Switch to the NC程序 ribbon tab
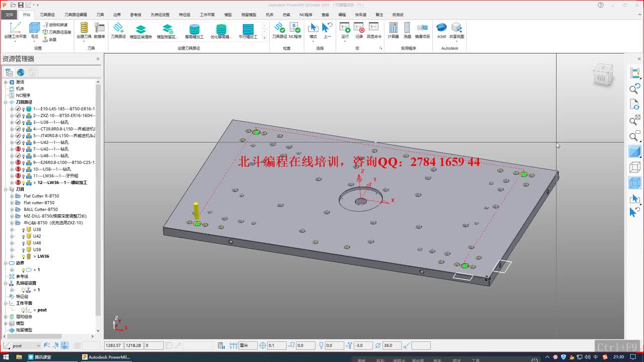 [x=306, y=15]
